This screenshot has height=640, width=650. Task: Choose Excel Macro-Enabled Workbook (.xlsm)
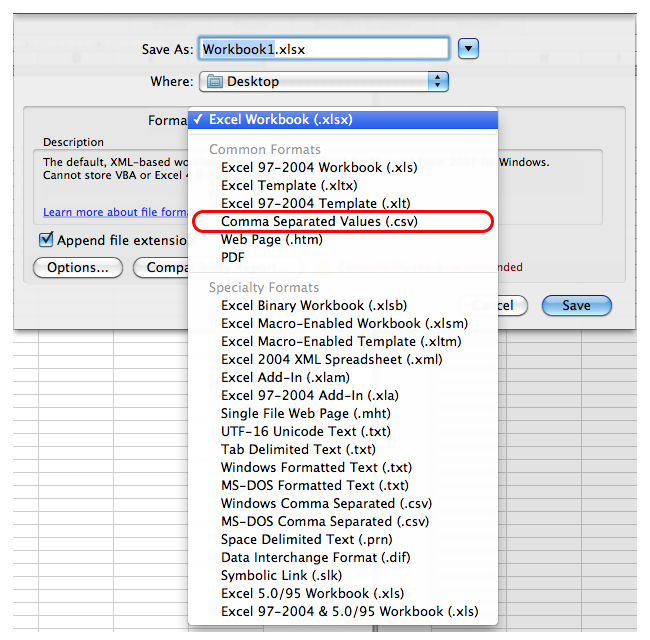point(343,323)
